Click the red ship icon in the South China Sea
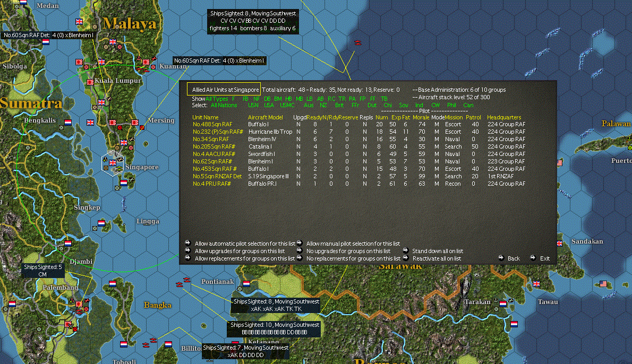The image size is (632, 364). point(357,42)
